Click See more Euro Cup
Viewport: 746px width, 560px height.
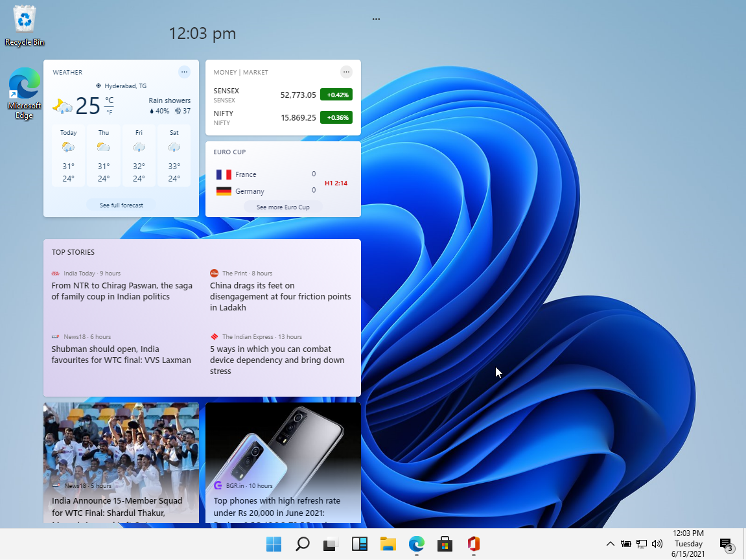(x=283, y=207)
